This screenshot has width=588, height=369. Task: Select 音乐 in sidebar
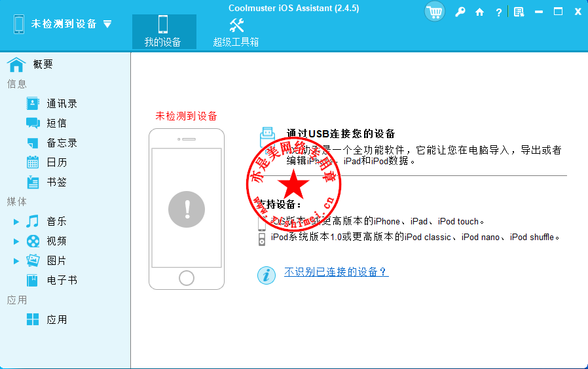[x=56, y=221]
